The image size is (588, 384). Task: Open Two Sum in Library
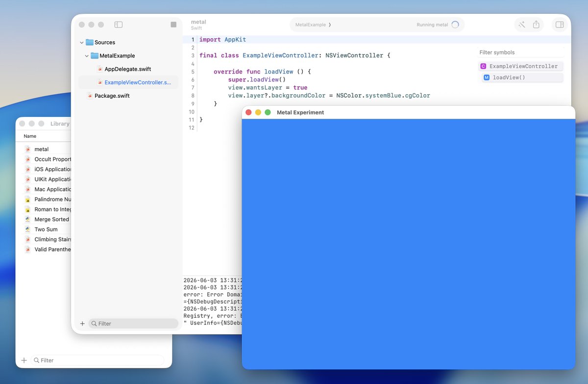pyautogui.click(x=46, y=230)
